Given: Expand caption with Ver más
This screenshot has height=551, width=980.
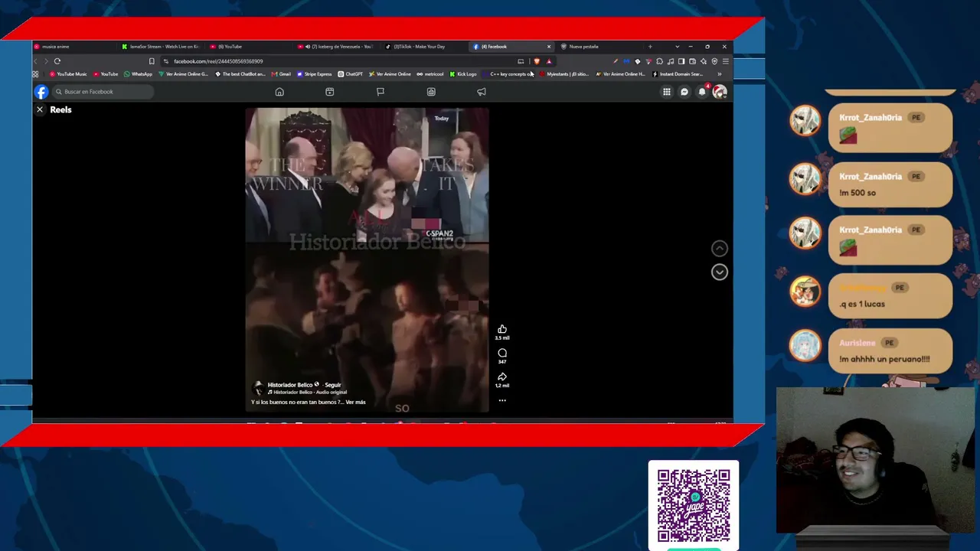Looking at the screenshot, I should pyautogui.click(x=355, y=403).
